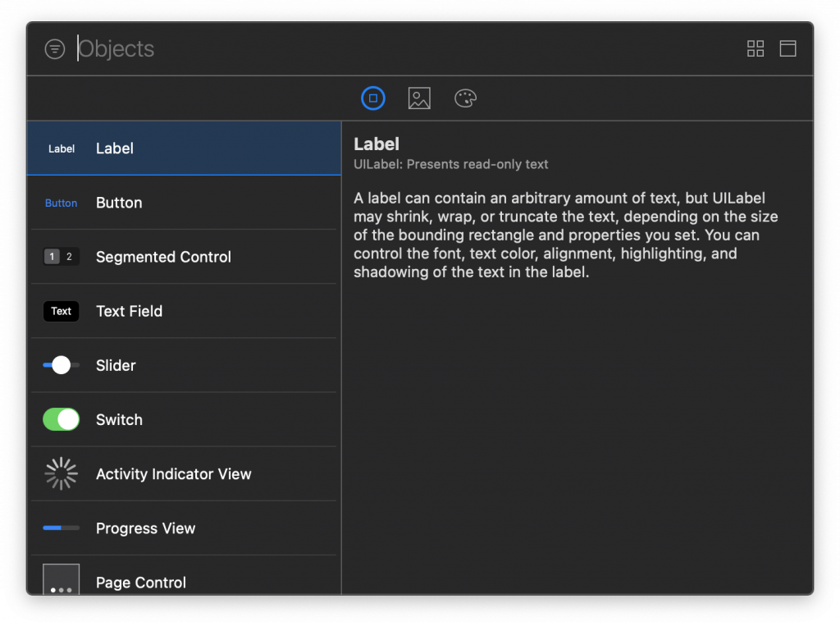Select the Switch object row
The width and height of the screenshot is (840, 626).
tap(184, 419)
